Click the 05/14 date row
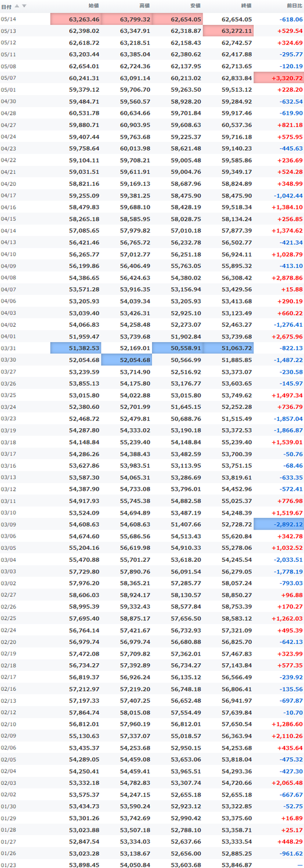Viewport: 304px width, 868px height. point(152,19)
